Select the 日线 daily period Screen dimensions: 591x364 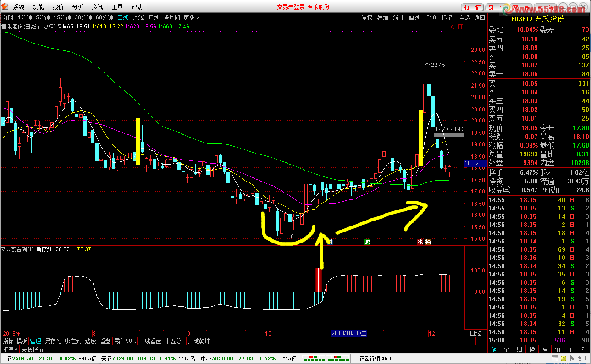coord(123,17)
